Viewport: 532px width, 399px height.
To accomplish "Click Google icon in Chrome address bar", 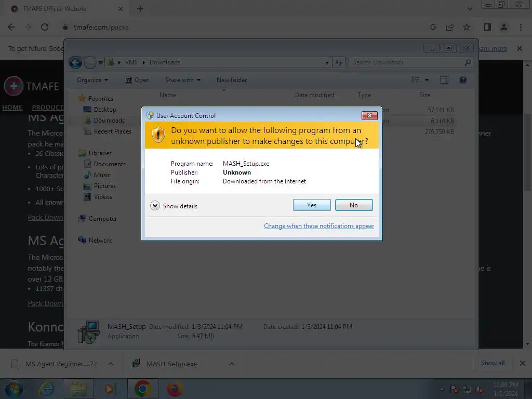I will pyautogui.click(x=433, y=27).
